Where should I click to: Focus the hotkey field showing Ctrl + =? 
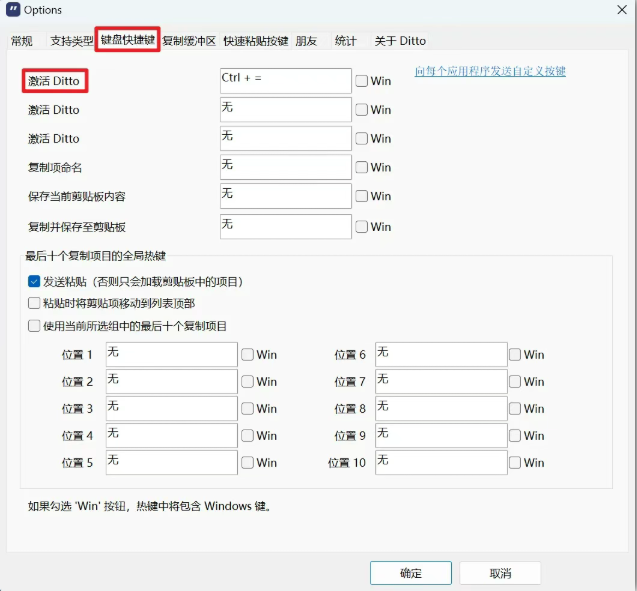(286, 81)
